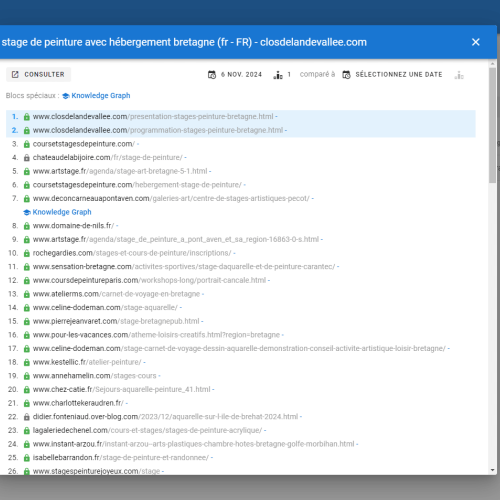Click the scrollbar down arrow at list bottom
Viewport: 500px width, 500px height.
point(492,470)
